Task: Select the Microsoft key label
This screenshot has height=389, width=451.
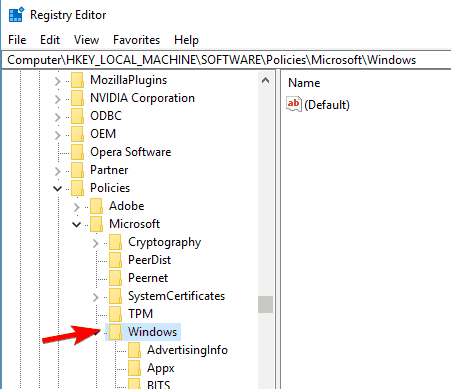Action: (135, 224)
